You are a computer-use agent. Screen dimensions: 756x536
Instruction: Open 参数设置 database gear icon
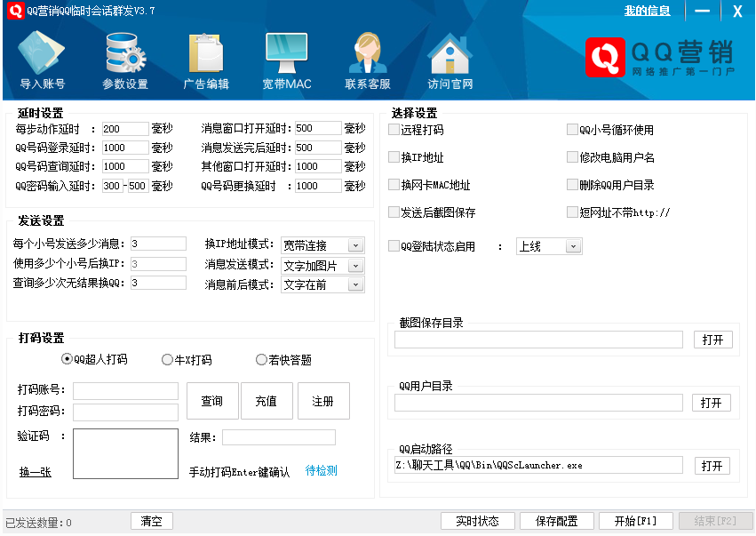pos(125,53)
